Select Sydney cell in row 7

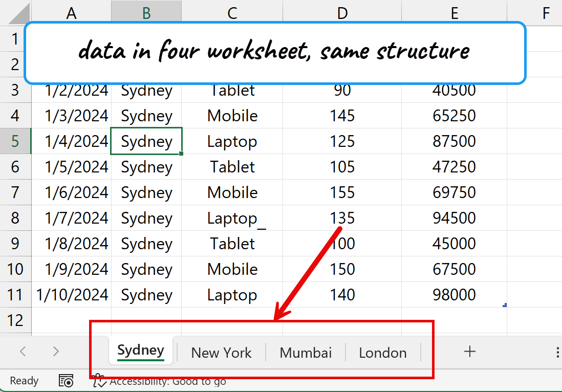146,192
